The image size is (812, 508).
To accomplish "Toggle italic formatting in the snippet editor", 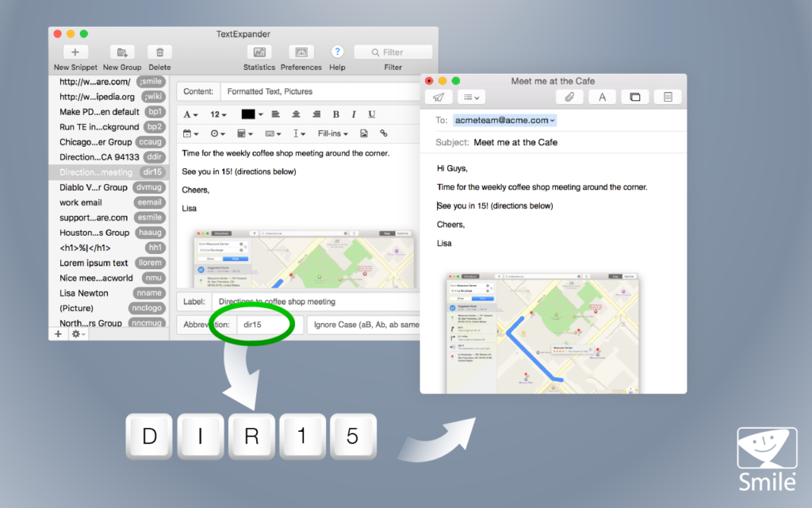I will click(x=353, y=114).
